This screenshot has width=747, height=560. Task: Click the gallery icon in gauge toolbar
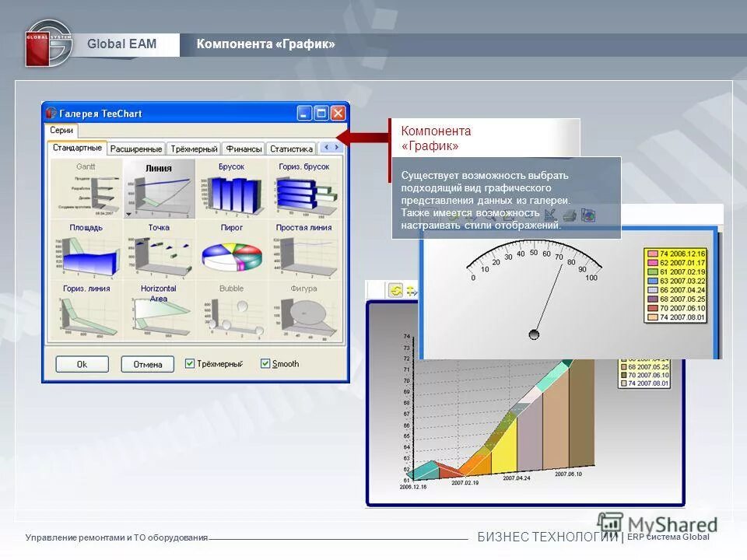pyautogui.click(x=588, y=215)
